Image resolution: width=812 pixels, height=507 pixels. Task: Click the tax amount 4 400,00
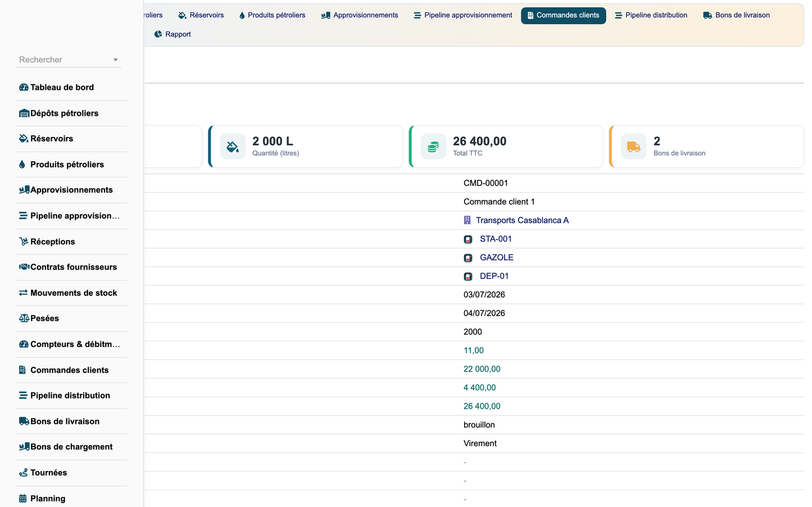point(480,387)
